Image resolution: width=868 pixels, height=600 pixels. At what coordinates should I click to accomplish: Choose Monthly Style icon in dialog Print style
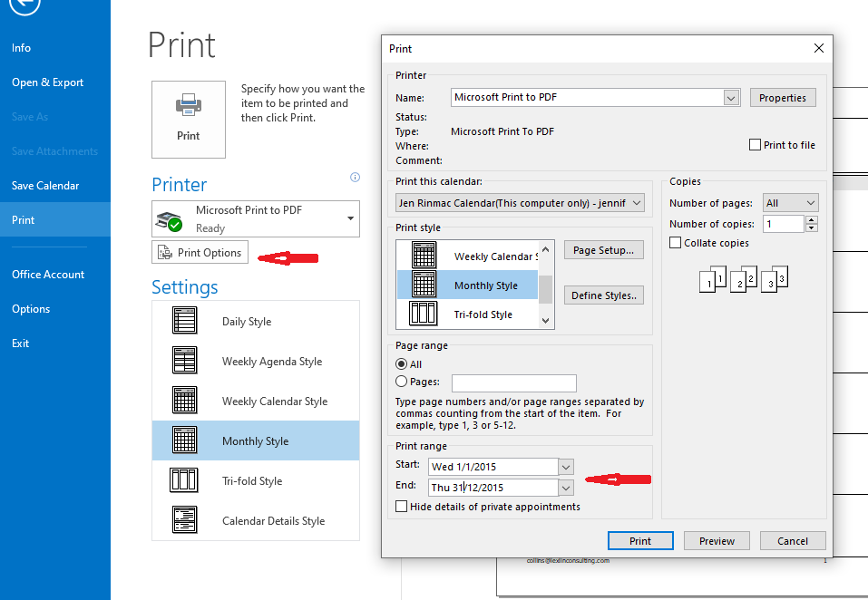(424, 285)
